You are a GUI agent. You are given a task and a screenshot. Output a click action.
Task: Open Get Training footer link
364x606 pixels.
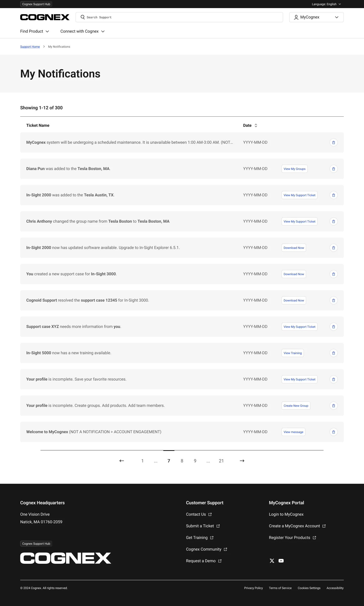pyautogui.click(x=200, y=538)
